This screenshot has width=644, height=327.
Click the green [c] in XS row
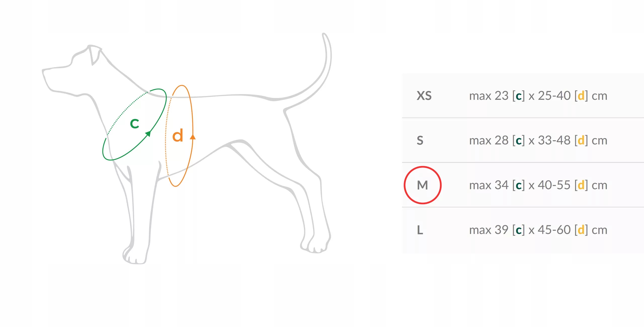click(x=518, y=96)
